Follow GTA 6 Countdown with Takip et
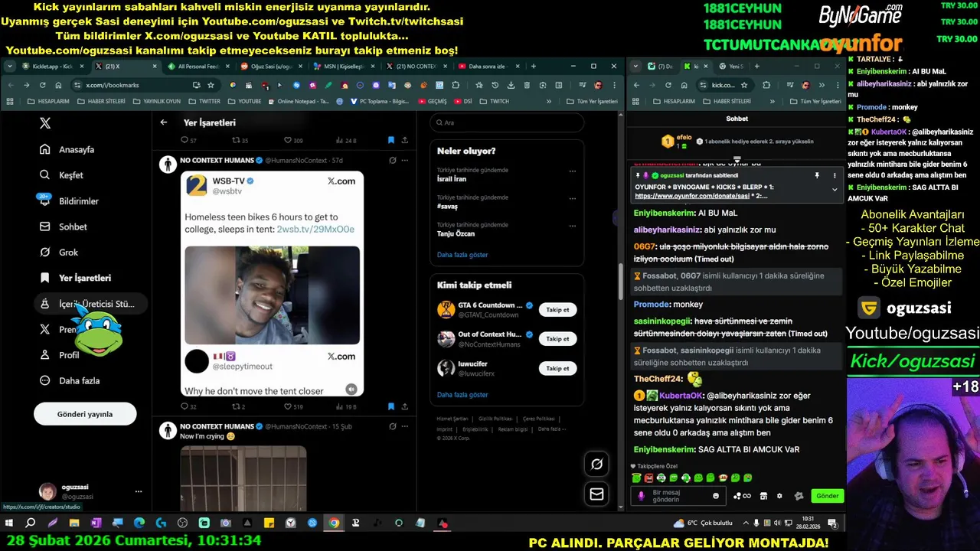980x551 pixels. (x=557, y=310)
